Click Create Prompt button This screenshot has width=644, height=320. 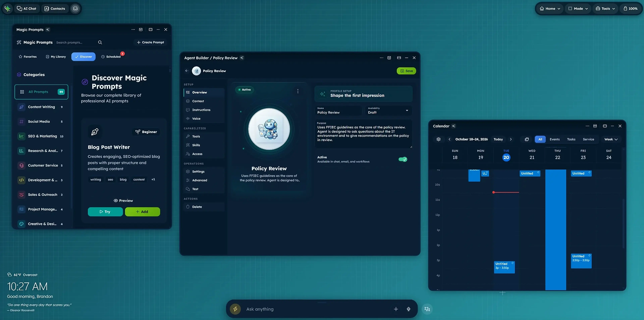pyautogui.click(x=150, y=42)
